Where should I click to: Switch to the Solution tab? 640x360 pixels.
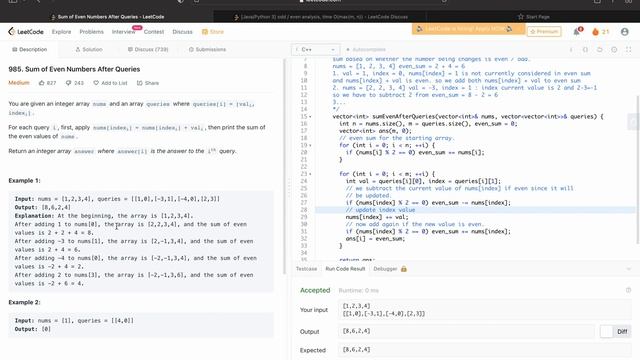pos(89,49)
